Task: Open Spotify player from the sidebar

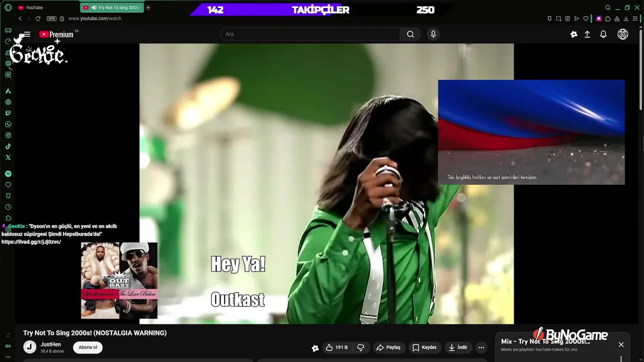Action: (8, 173)
